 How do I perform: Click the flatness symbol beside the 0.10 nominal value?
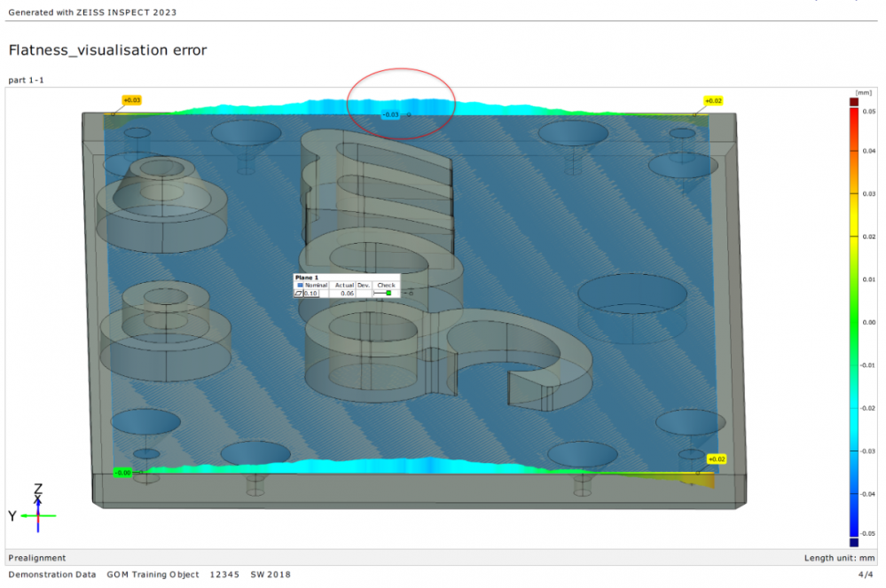(299, 293)
